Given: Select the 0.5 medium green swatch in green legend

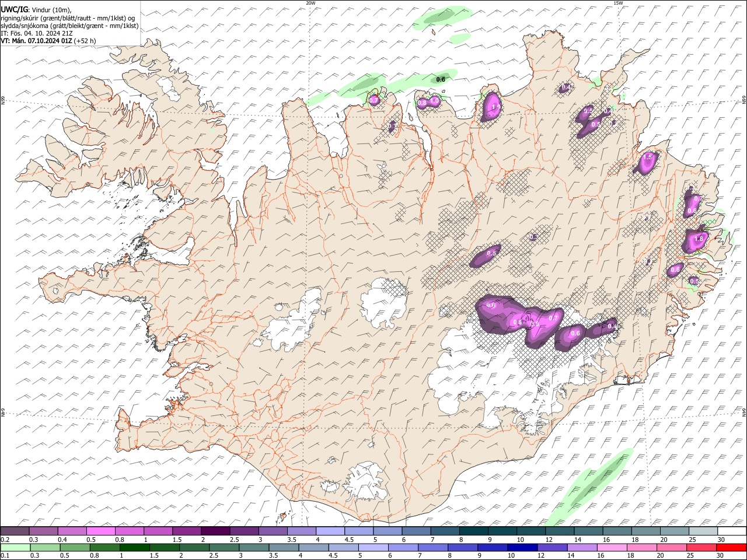Looking at the screenshot, I should click(x=75, y=547).
